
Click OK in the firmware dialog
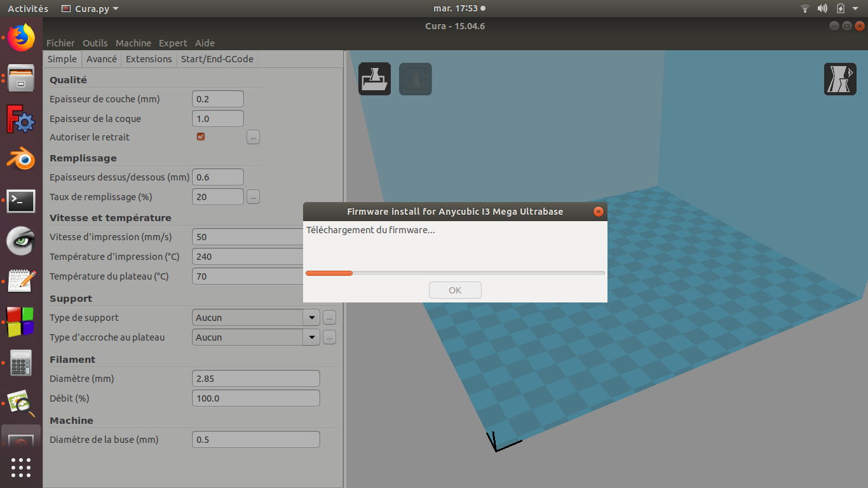tap(455, 290)
